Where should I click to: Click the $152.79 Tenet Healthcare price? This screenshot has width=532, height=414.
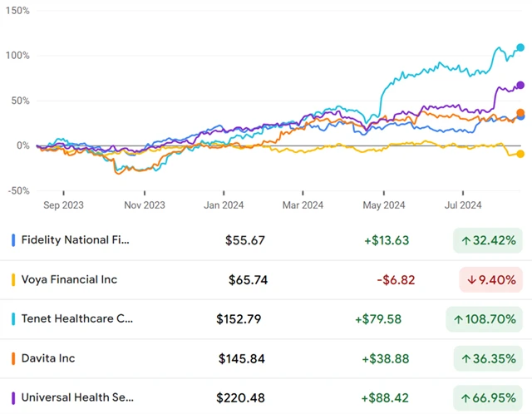pos(240,318)
